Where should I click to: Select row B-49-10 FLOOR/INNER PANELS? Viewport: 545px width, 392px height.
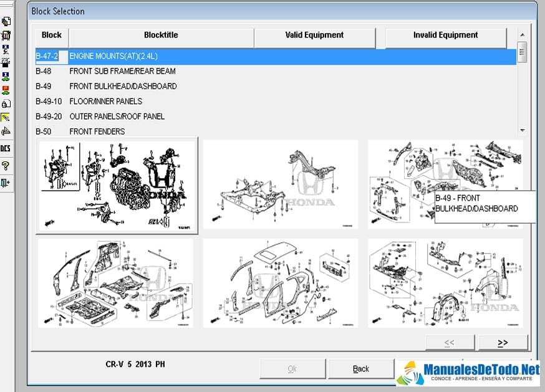point(276,102)
